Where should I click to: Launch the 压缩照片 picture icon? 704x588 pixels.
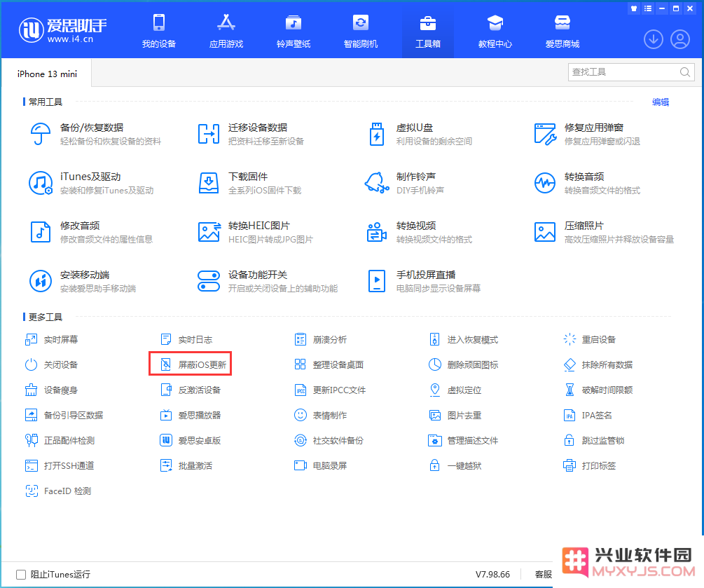(545, 232)
